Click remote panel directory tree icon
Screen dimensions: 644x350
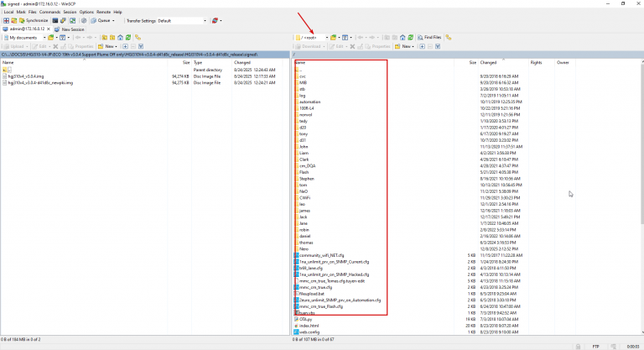click(449, 38)
